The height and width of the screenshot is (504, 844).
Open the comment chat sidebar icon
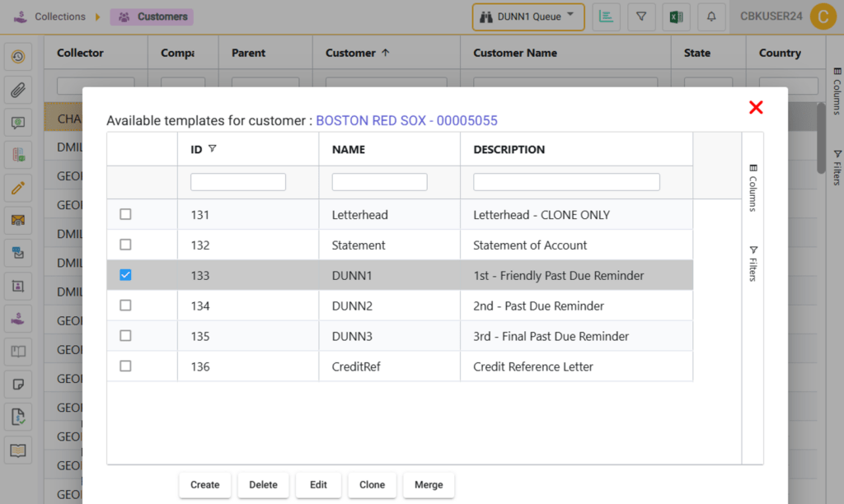tap(18, 123)
